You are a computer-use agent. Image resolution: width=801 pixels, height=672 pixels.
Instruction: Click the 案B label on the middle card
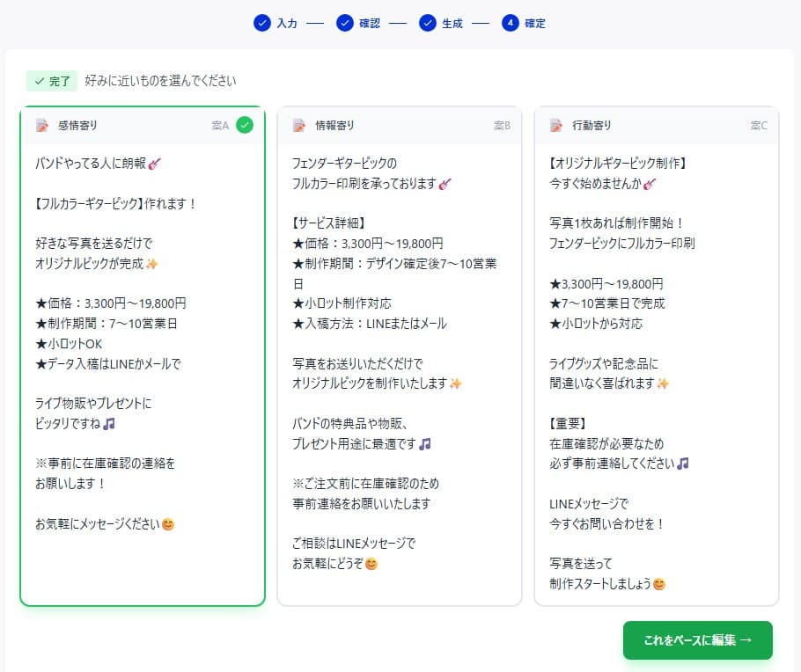(x=502, y=126)
